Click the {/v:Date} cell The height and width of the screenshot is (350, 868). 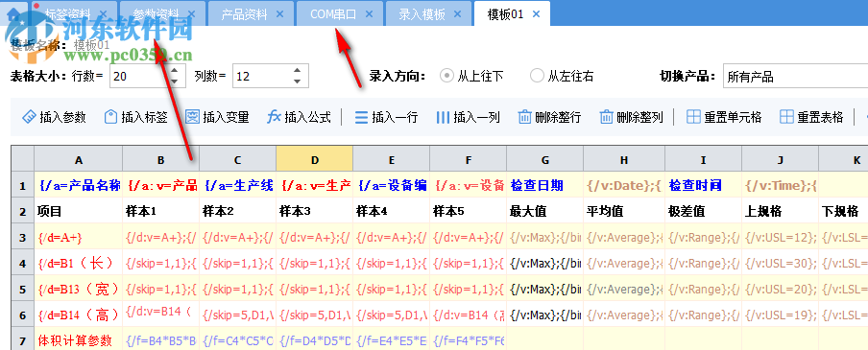[624, 185]
